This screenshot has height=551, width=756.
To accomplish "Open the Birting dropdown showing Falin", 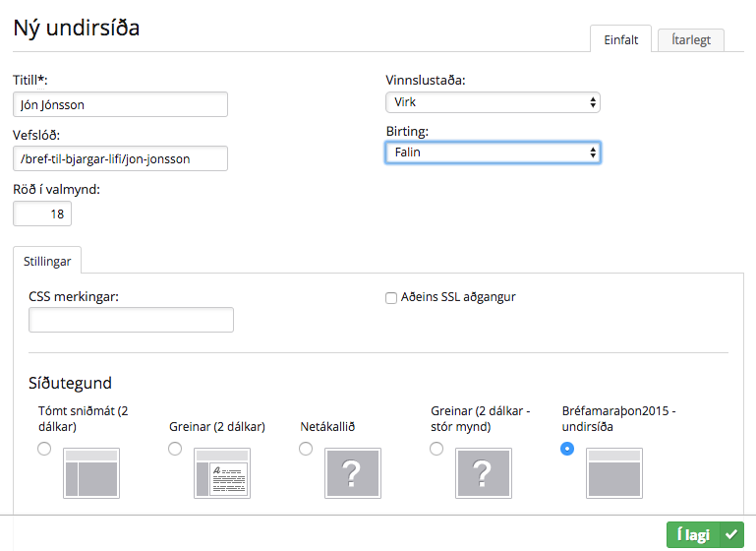I will point(493,153).
